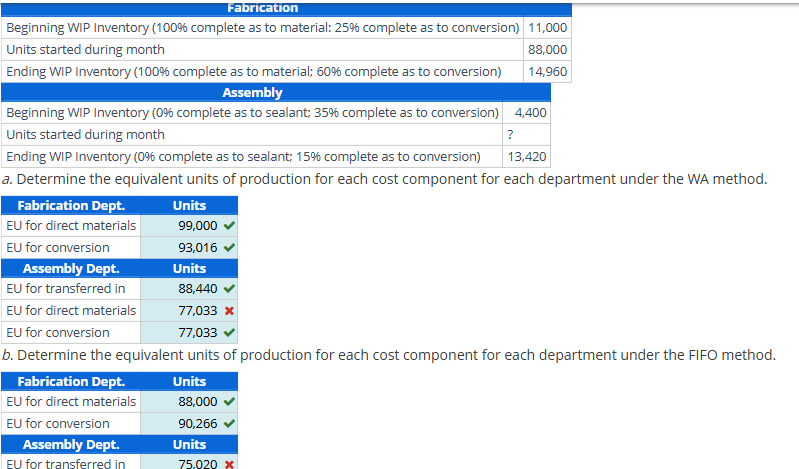Click Assembly 'Units started during month' label
The height and width of the screenshot is (469, 799).
pyautogui.click(x=86, y=135)
